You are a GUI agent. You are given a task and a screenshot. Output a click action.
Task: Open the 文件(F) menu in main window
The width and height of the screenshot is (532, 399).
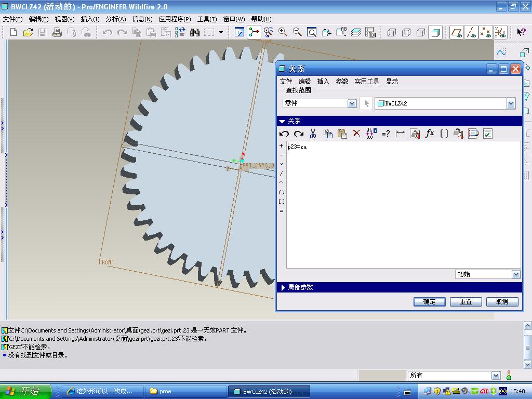pos(12,19)
